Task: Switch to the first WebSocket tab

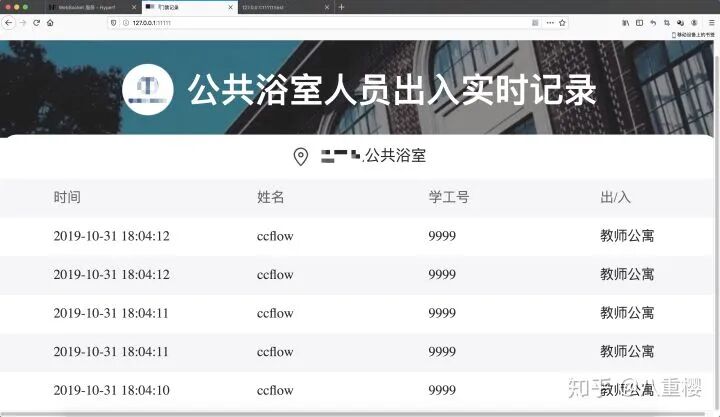Action: (x=92, y=7)
